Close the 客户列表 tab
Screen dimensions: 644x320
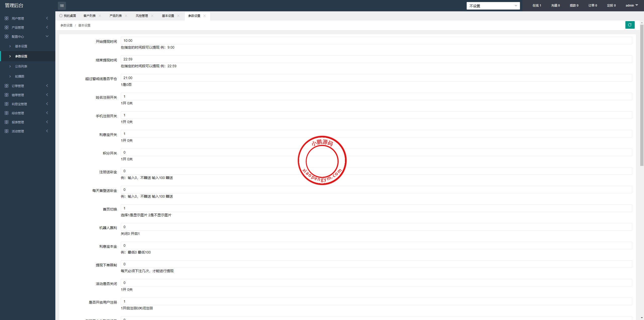click(x=100, y=16)
